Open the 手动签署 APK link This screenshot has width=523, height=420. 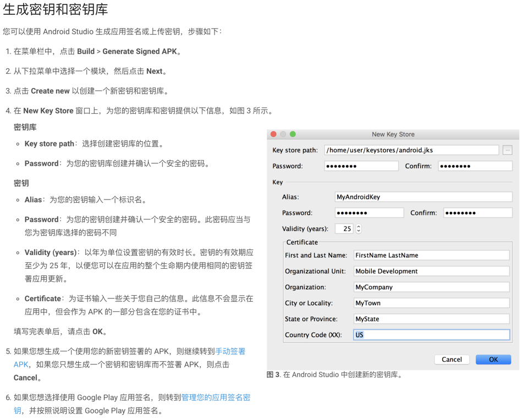tap(230, 351)
